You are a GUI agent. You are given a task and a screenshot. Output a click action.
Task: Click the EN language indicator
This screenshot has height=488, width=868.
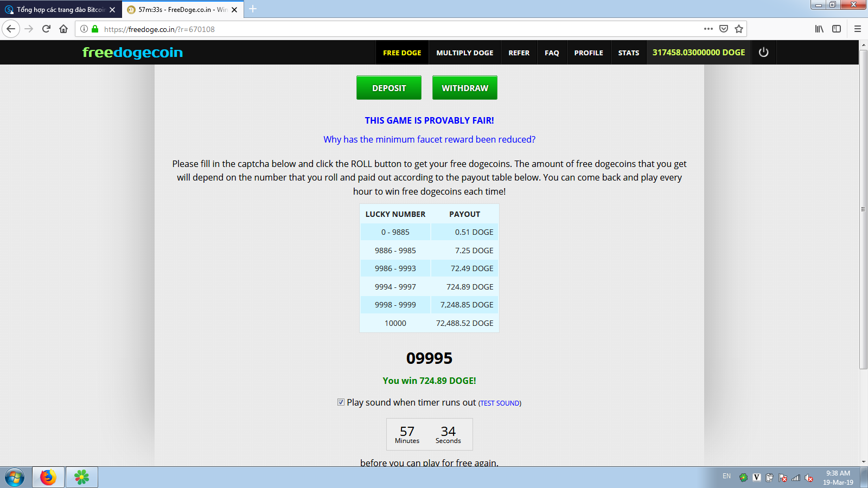726,476
